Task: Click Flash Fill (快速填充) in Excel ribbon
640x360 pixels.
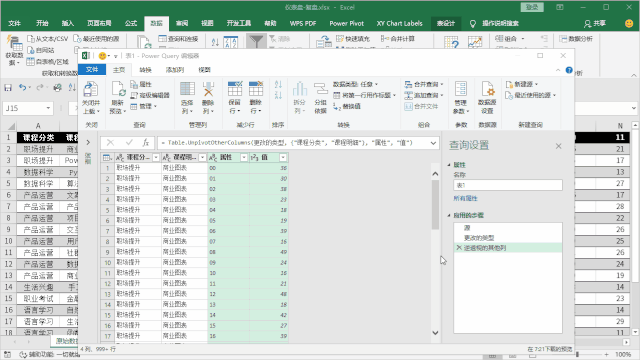Action: click(x=353, y=38)
